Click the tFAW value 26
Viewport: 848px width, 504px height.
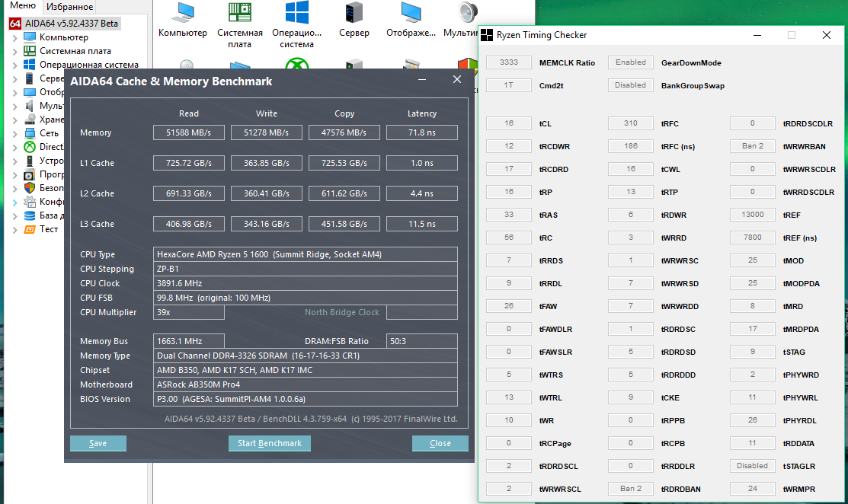point(509,306)
